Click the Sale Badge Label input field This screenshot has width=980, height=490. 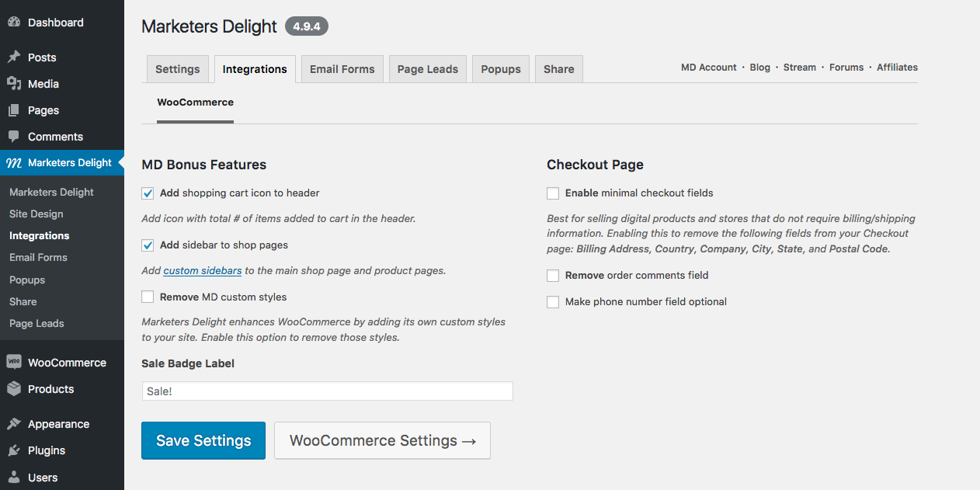(327, 391)
